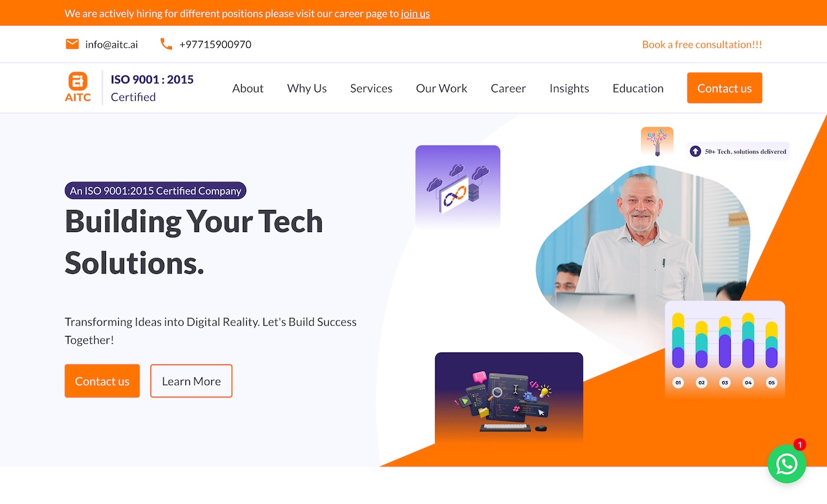Click the phone handset icon
This screenshot has height=504, width=827.
[x=166, y=44]
